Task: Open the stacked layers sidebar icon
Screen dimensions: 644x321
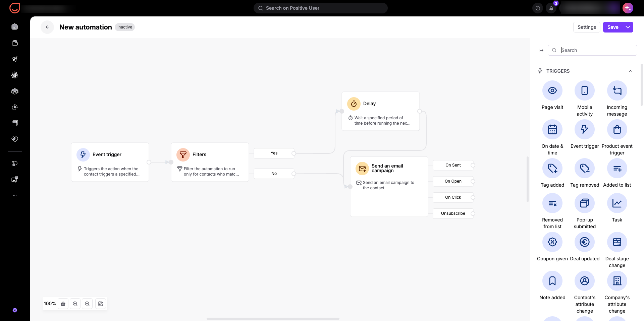Action: coord(15,91)
